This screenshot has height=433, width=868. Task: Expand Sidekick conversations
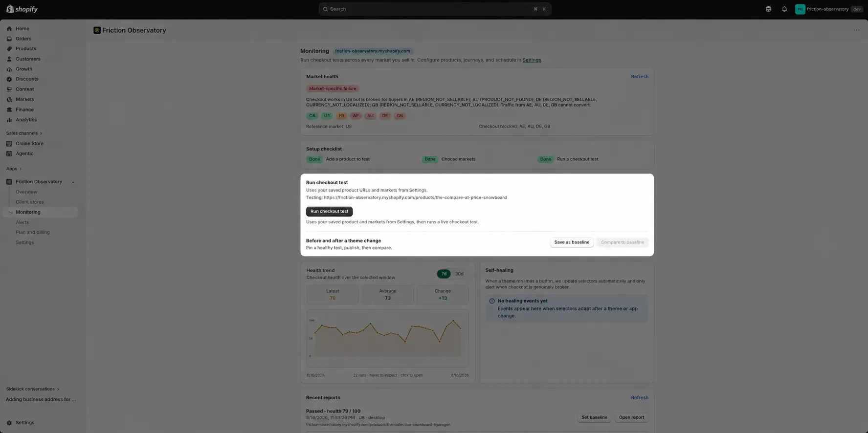(32, 389)
